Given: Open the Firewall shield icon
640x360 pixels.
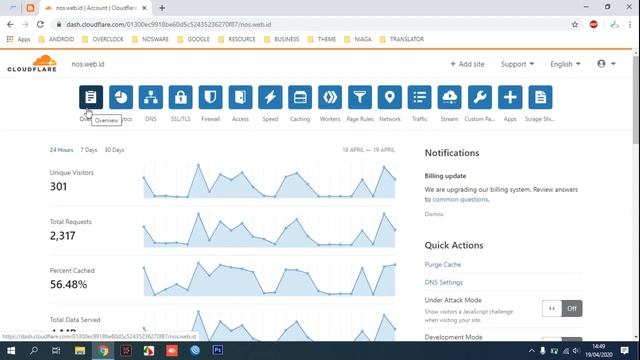Looking at the screenshot, I should pos(211,97).
